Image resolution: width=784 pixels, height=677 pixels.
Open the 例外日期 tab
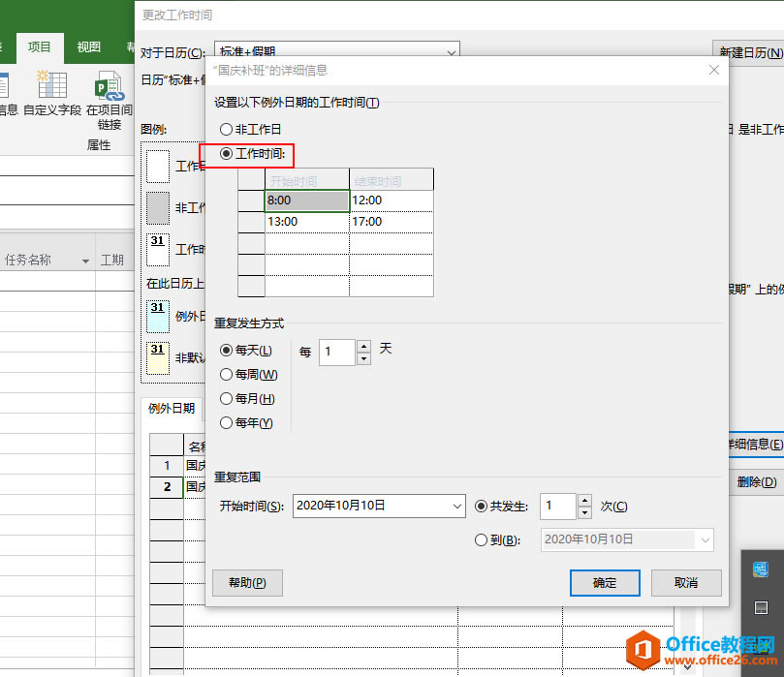pos(171,409)
